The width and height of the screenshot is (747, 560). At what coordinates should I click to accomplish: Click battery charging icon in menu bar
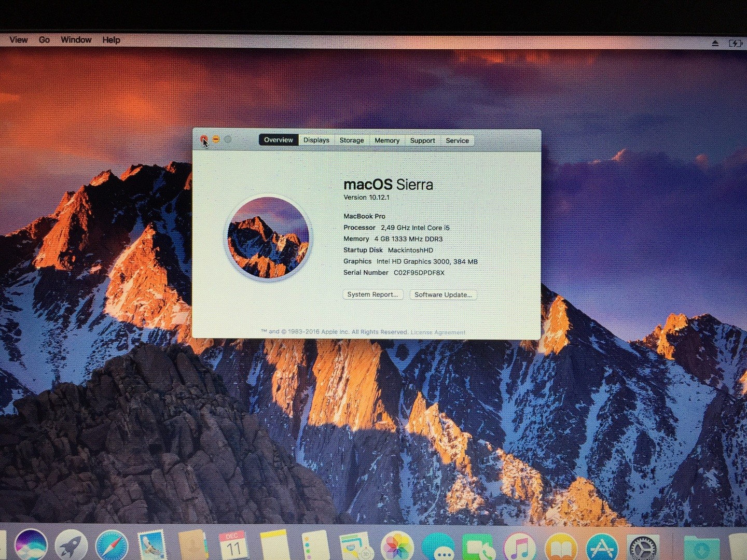coord(736,44)
